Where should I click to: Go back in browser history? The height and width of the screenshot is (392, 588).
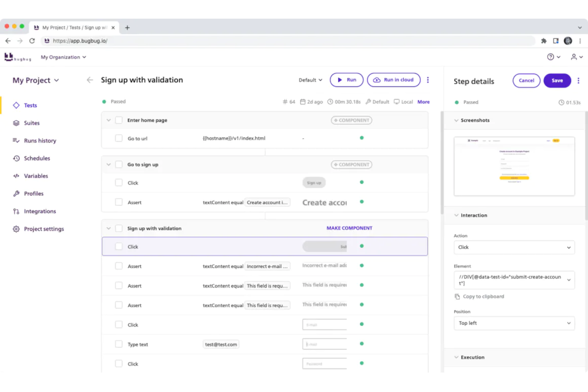coord(8,41)
